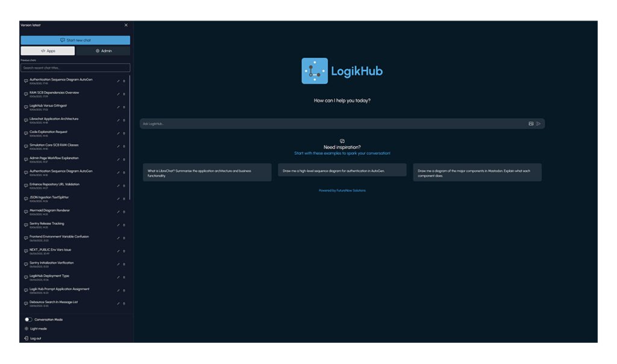Edit the Mermaid Diagram Renderer chat title

click(x=118, y=212)
